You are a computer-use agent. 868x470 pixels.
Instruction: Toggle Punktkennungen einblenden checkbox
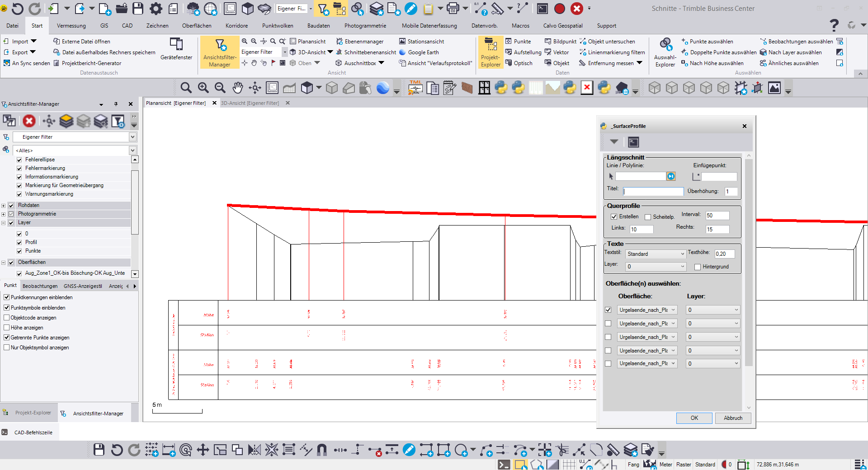[7, 297]
